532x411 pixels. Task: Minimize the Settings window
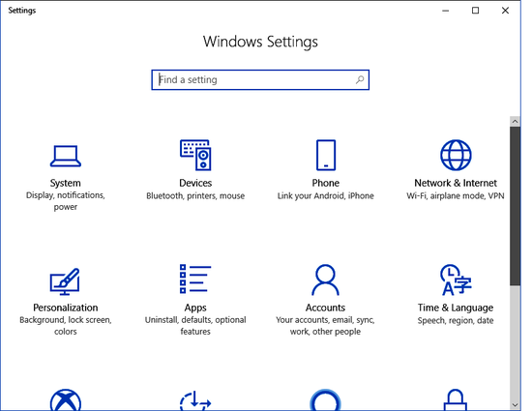point(446,11)
